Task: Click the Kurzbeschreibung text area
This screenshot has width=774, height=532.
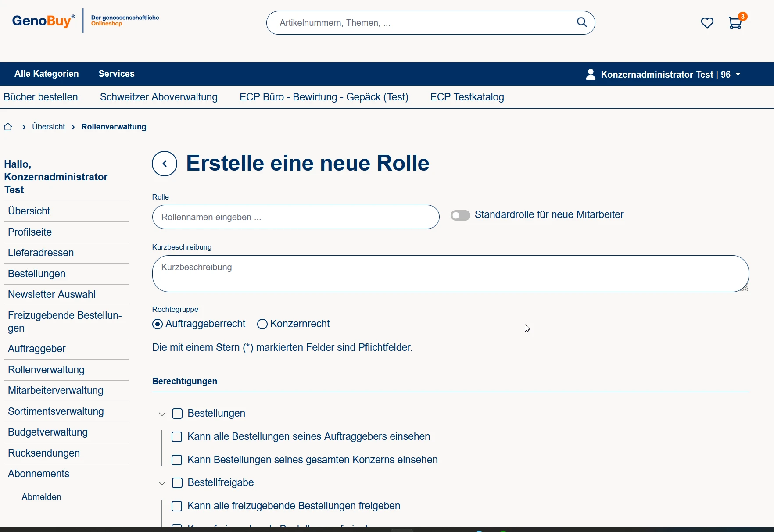Action: (x=450, y=274)
